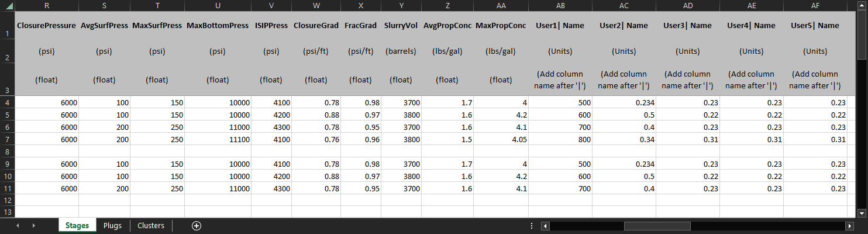Switch to the Clusters sheet tab
Image resolution: width=868 pixels, height=234 pixels.
coord(151,226)
